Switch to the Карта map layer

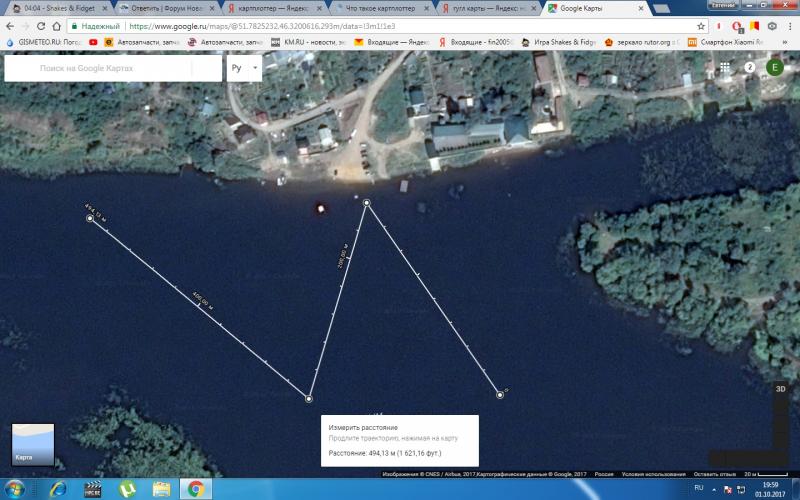(32, 445)
